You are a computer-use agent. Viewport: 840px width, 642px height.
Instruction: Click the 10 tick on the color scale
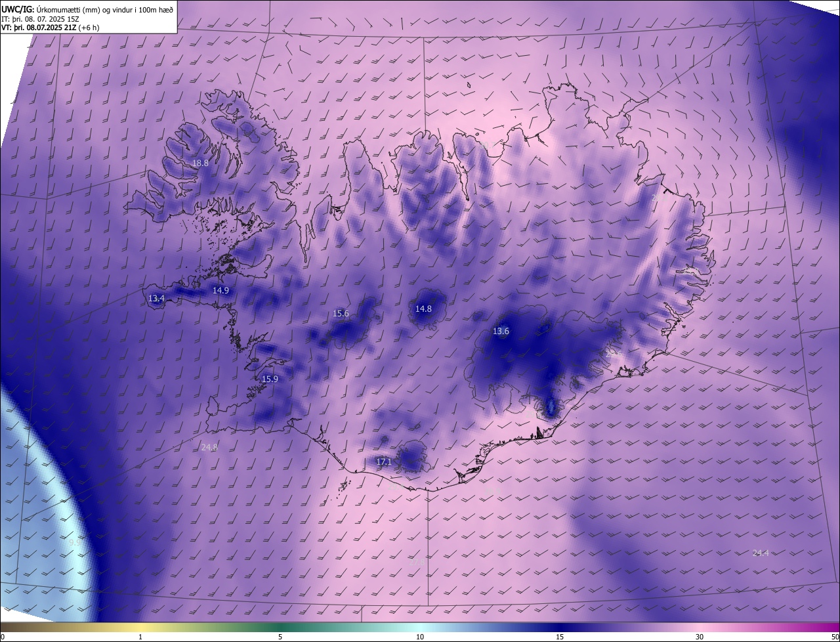pyautogui.click(x=420, y=637)
